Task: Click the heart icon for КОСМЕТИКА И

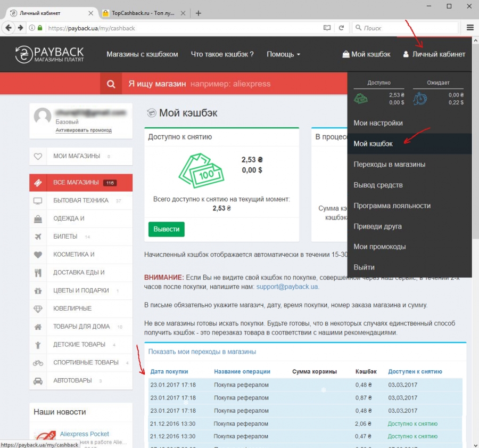Action: point(38,255)
